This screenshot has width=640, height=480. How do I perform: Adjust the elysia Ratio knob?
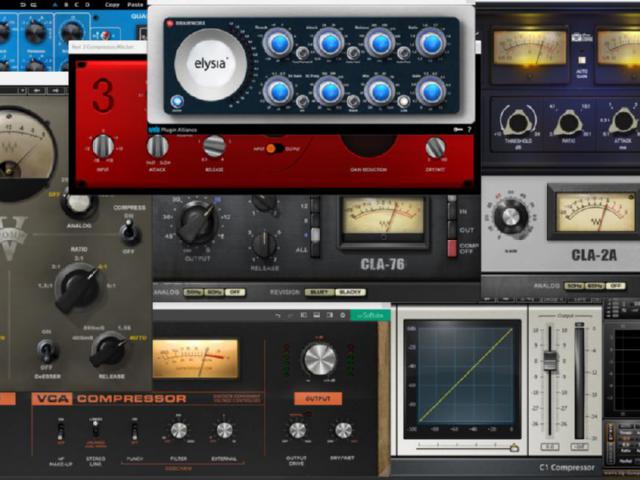point(431,43)
